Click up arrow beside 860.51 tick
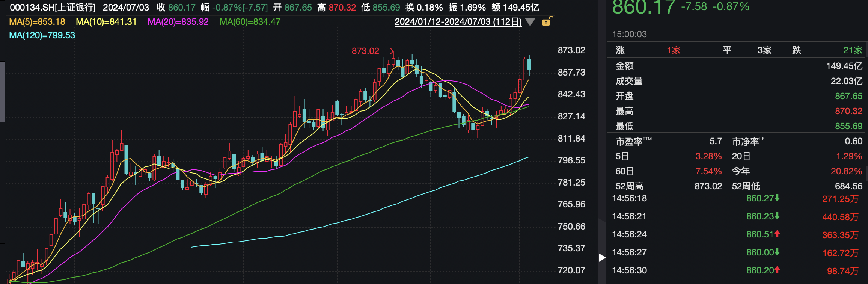The width and height of the screenshot is (868, 284). pyautogui.click(x=777, y=234)
